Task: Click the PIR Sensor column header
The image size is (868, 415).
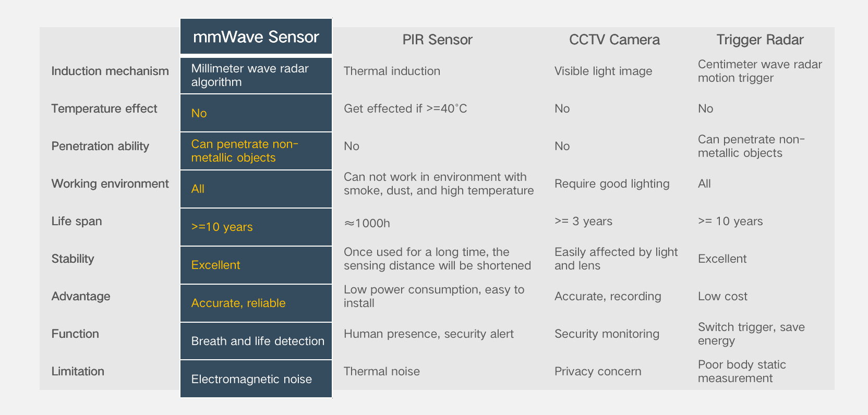Action: [x=437, y=40]
